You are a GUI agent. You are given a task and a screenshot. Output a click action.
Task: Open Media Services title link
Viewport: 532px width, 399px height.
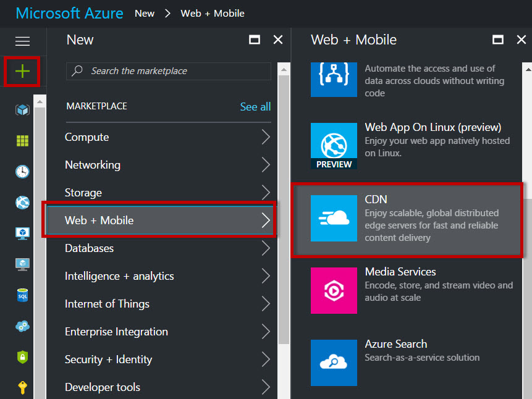400,271
